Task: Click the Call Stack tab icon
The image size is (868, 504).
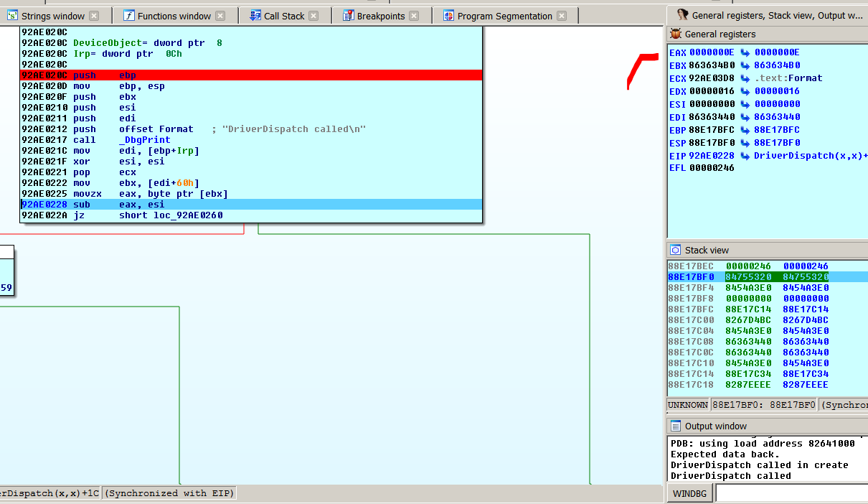Action: [255, 16]
